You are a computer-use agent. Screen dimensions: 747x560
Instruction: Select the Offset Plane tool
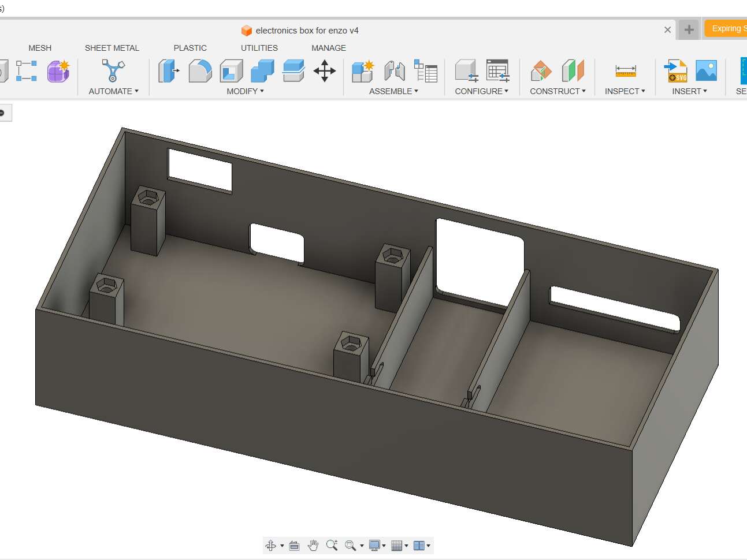click(x=541, y=71)
